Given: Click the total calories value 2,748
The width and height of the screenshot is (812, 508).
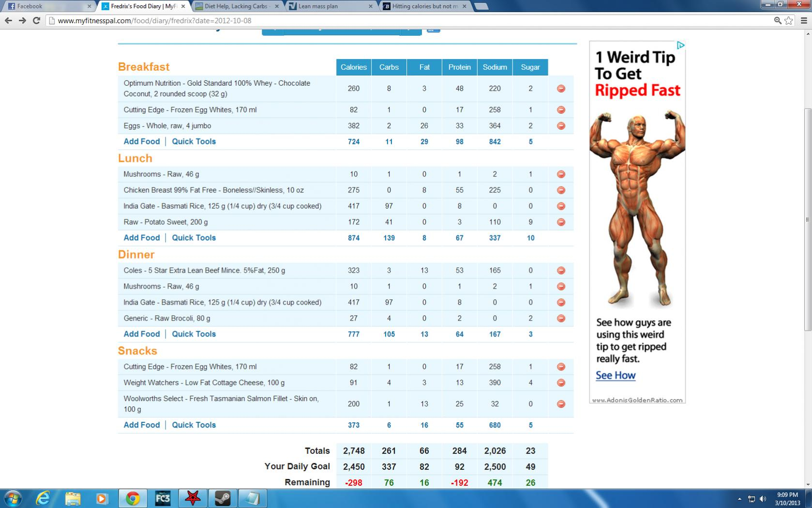Looking at the screenshot, I should pyautogui.click(x=354, y=451).
